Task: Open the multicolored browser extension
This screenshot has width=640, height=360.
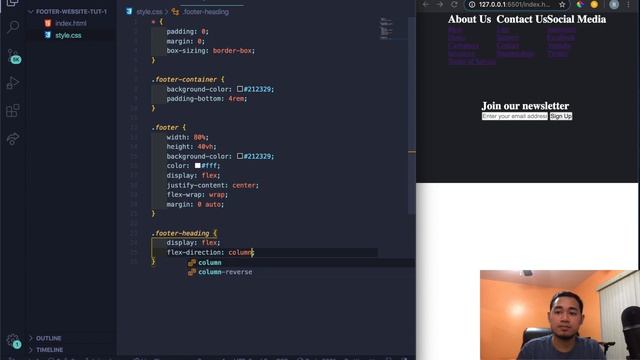Action: click(x=580, y=4)
